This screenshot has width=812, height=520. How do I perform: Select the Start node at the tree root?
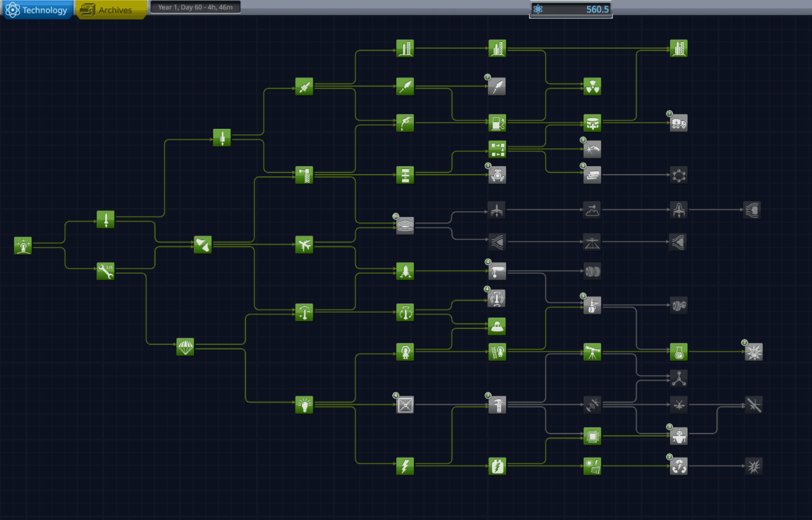tap(23, 246)
